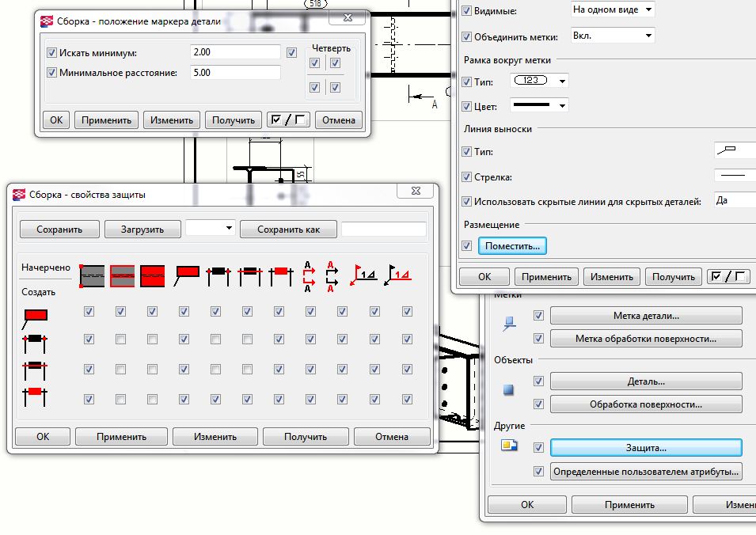The height and width of the screenshot is (535, 756).
Task: Click the Искать минимум value field showing 2.00
Action: 236,53
